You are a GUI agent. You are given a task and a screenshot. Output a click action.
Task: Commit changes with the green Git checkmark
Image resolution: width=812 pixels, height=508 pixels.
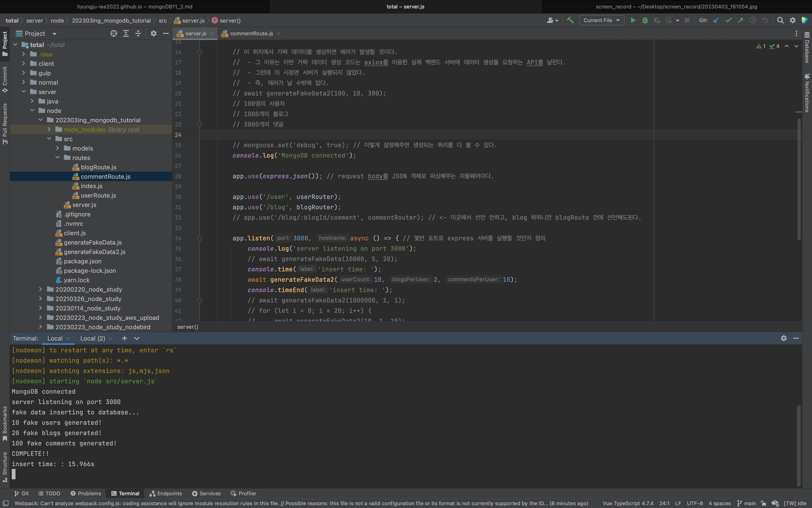point(728,20)
